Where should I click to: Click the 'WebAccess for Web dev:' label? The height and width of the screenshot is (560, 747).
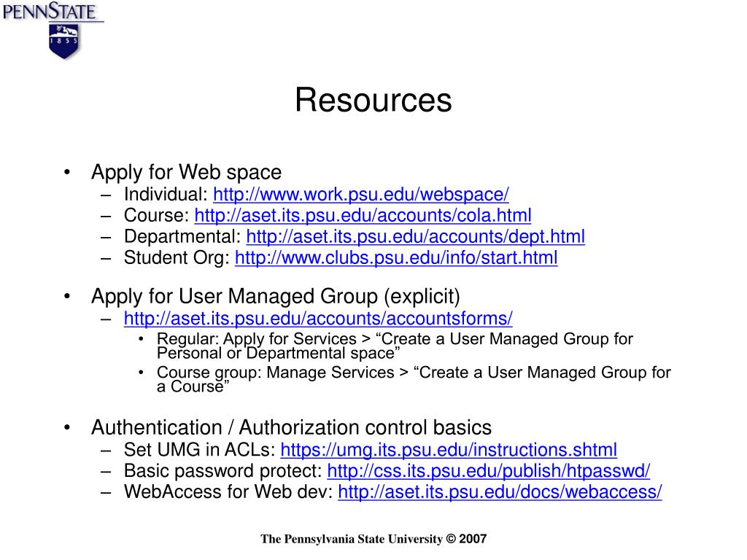228,491
